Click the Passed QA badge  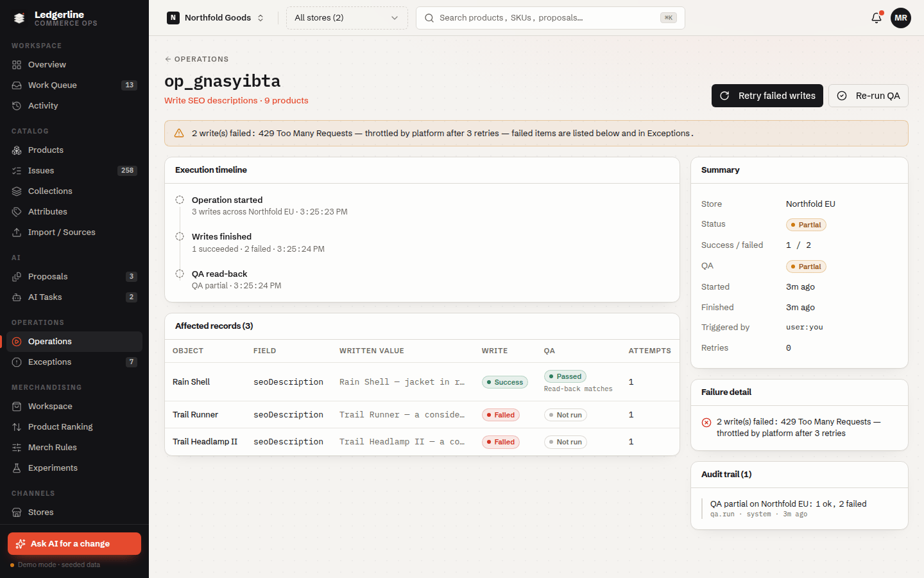pos(565,376)
